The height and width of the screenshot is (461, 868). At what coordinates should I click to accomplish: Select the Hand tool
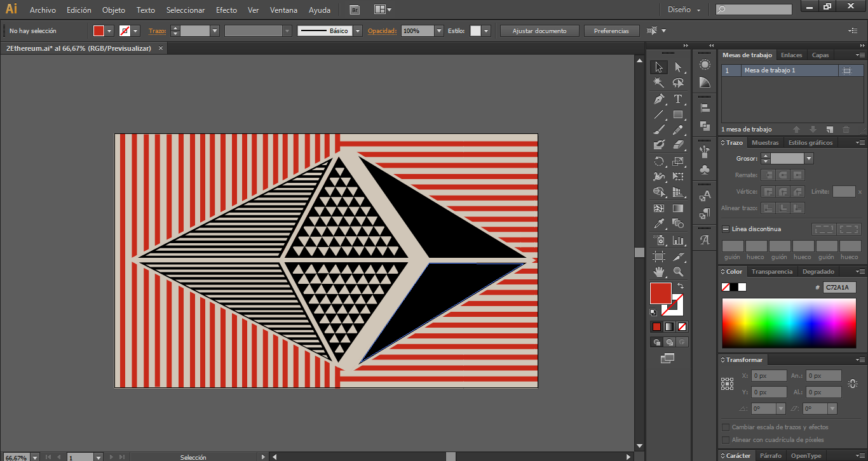(659, 272)
